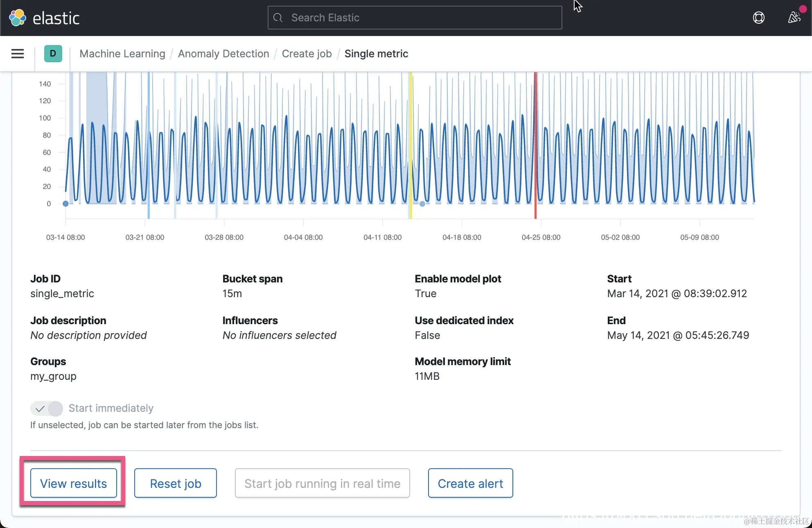Click the View results button
The height and width of the screenshot is (528, 812).
(x=74, y=483)
